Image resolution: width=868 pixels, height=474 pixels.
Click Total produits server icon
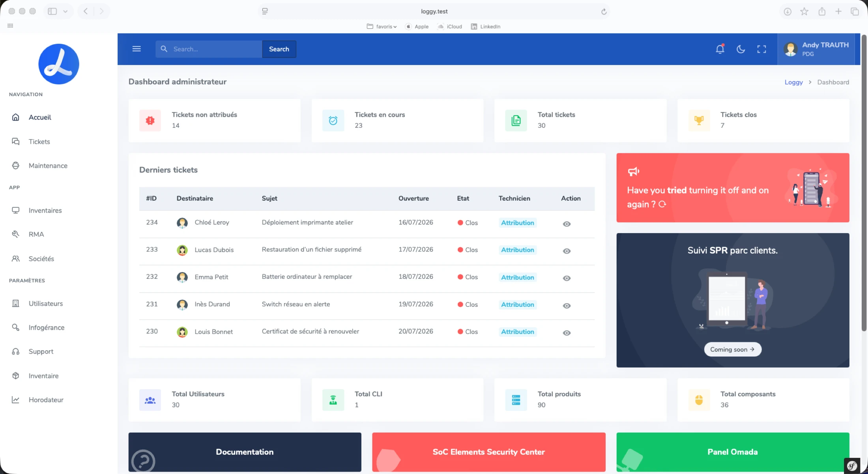pos(516,400)
